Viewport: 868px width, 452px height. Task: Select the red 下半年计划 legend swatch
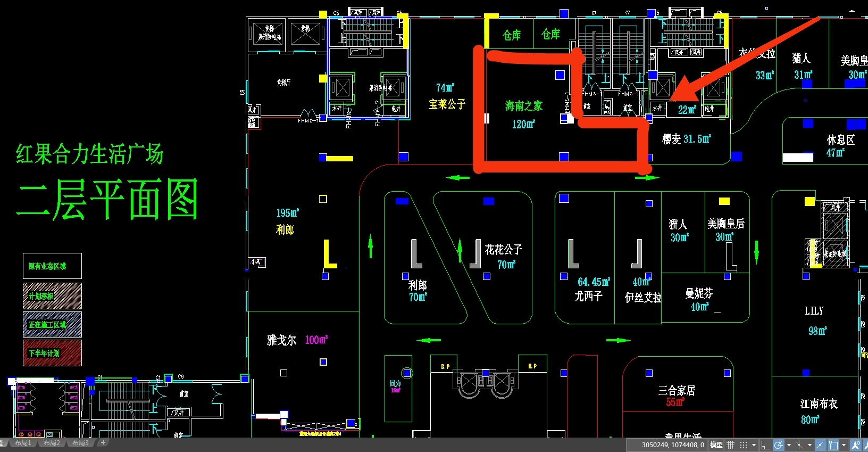pyautogui.click(x=52, y=353)
